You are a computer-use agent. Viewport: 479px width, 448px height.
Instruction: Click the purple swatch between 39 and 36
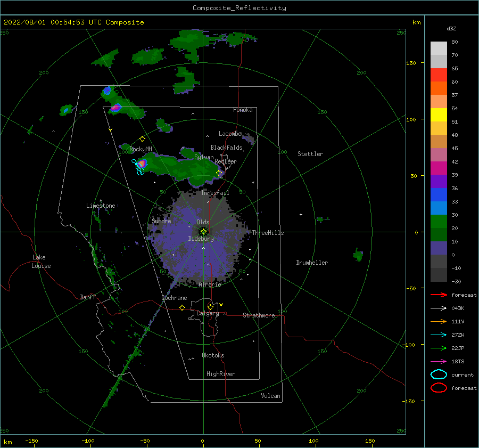coord(439,181)
